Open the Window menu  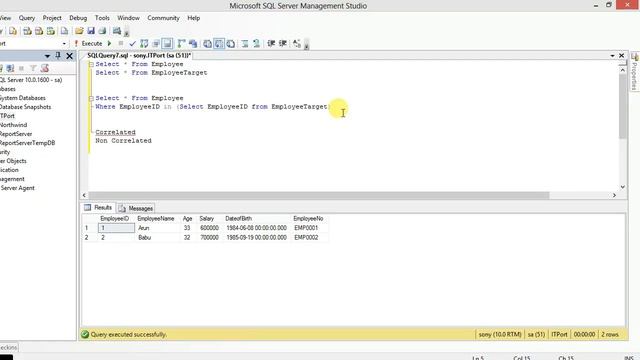[x=128, y=18]
